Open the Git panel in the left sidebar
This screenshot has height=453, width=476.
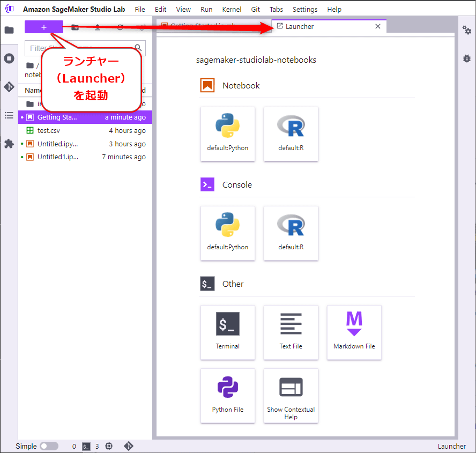[9, 84]
